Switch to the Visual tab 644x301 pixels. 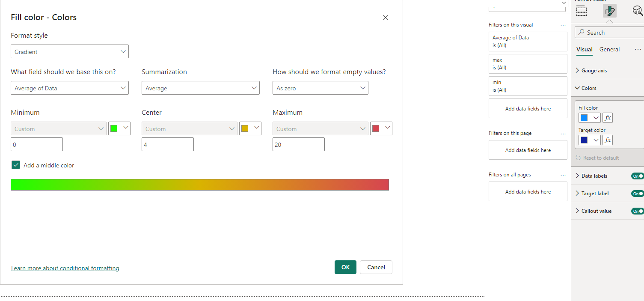[585, 50]
